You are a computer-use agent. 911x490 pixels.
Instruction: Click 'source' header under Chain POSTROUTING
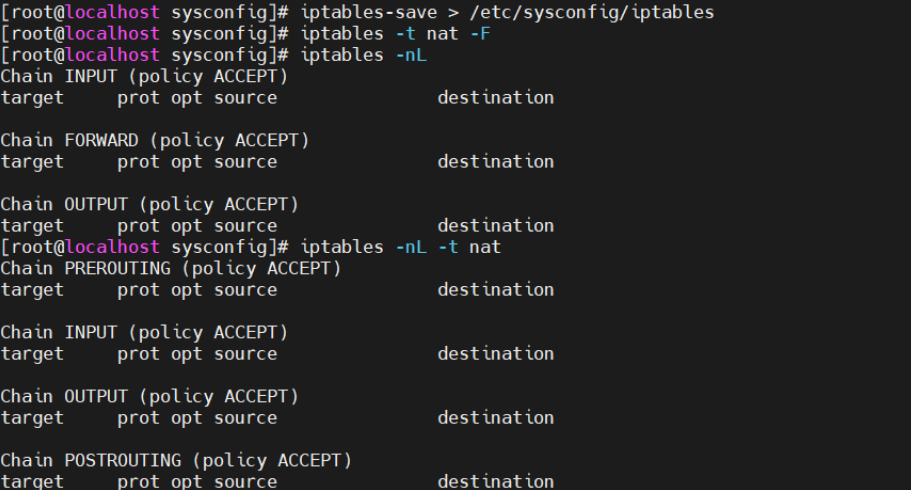246,482
